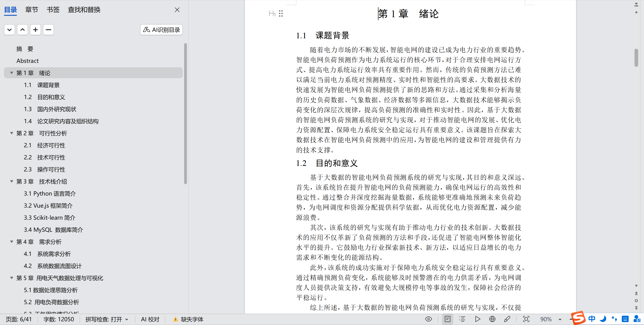Click the Sogou input method logo
This screenshot has width=644, height=325.
[578, 318]
